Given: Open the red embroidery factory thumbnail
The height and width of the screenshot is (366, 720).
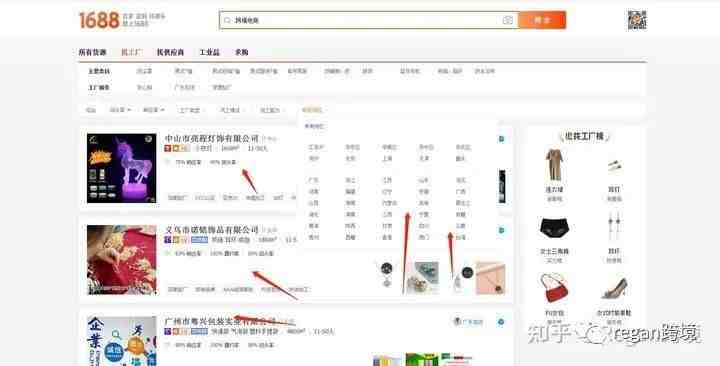Looking at the screenshot, I should tap(122, 259).
